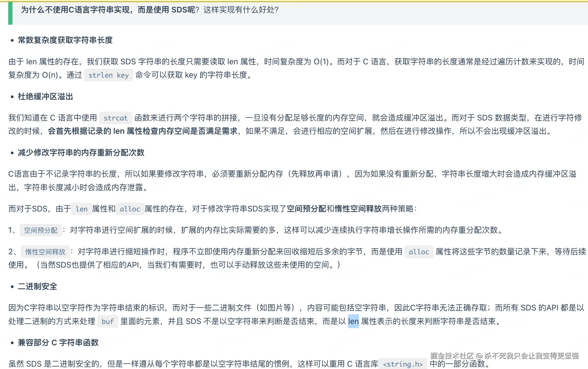Click bold sentence '会首先根据记录的 len 属性检查内存空间'

[143, 131]
